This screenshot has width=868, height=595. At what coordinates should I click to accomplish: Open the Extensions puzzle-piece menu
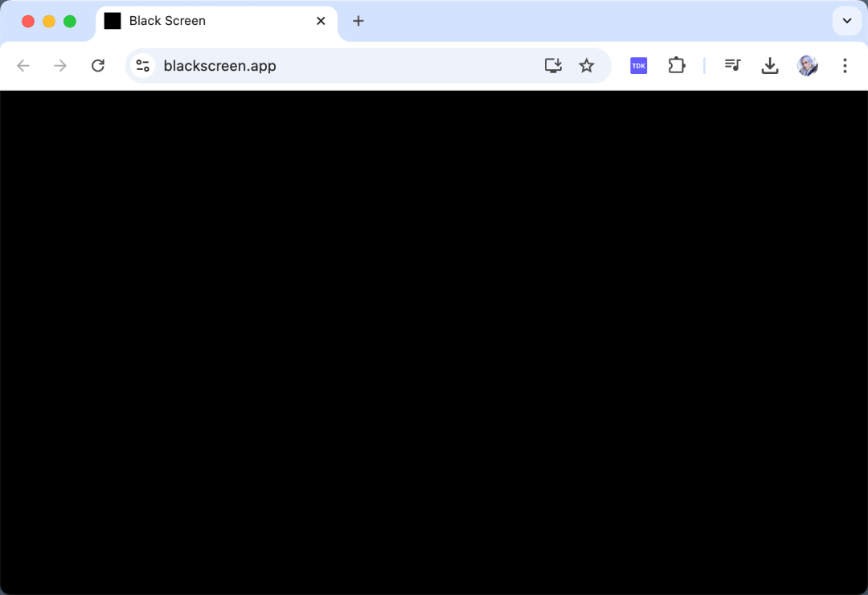point(677,66)
